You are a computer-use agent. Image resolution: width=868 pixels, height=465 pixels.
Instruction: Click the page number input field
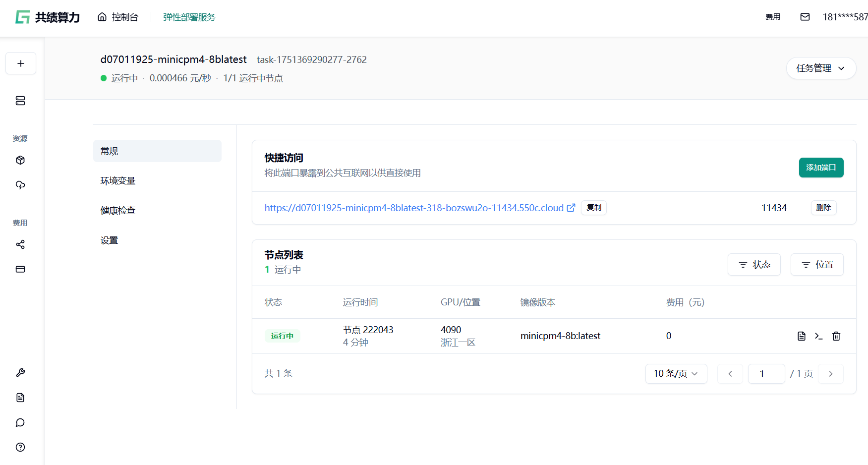(765, 374)
